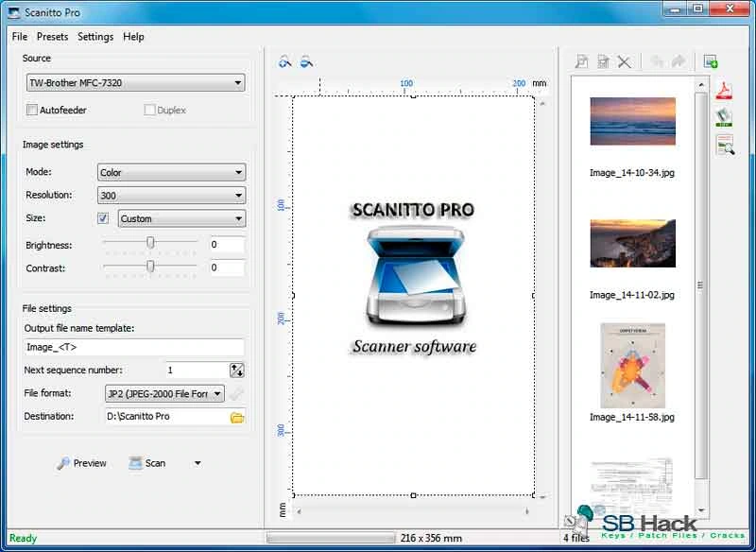756x552 pixels.
Task: Click the OCR text recognition icon
Action: coord(725,146)
